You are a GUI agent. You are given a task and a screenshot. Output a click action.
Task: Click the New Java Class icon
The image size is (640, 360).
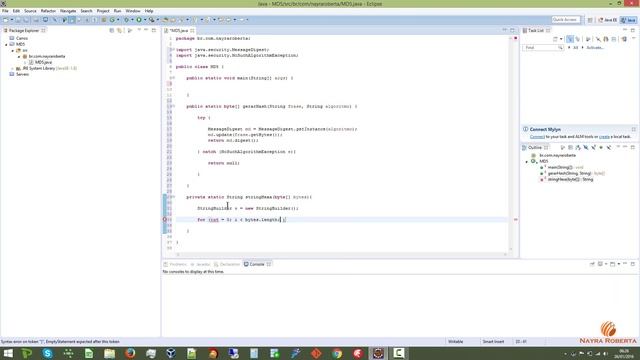pyautogui.click(x=111, y=20)
